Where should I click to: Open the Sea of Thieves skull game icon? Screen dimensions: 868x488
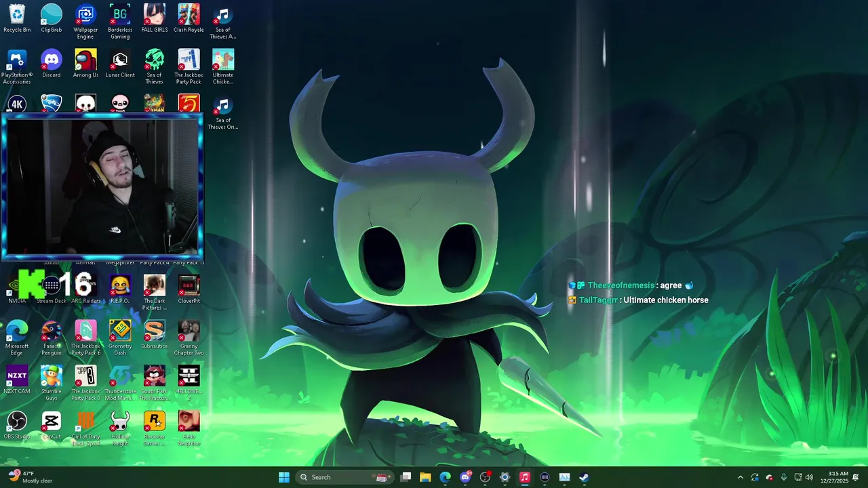155,67
